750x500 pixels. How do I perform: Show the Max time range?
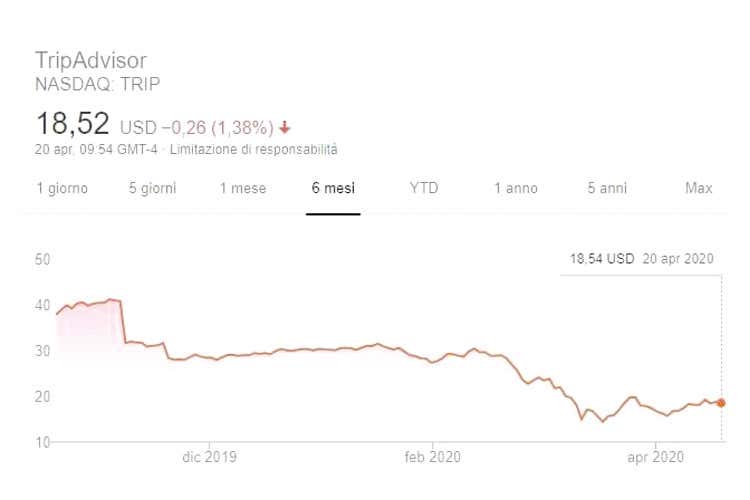tap(698, 188)
